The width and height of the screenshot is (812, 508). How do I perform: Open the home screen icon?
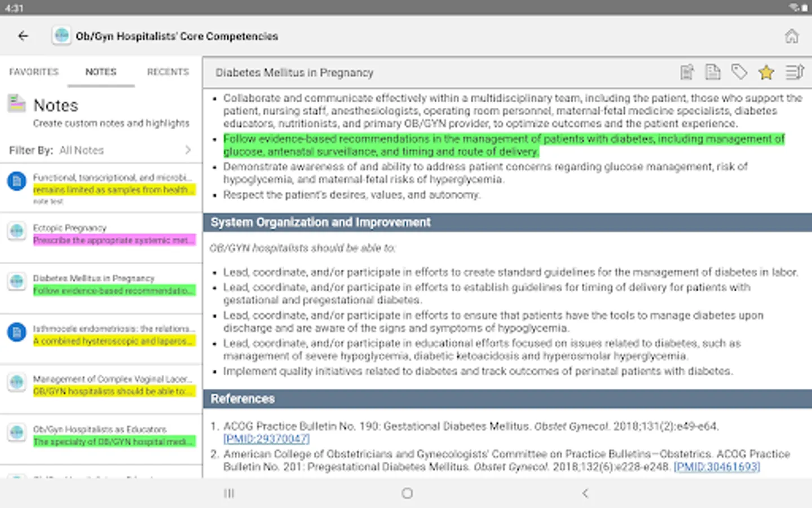click(792, 36)
